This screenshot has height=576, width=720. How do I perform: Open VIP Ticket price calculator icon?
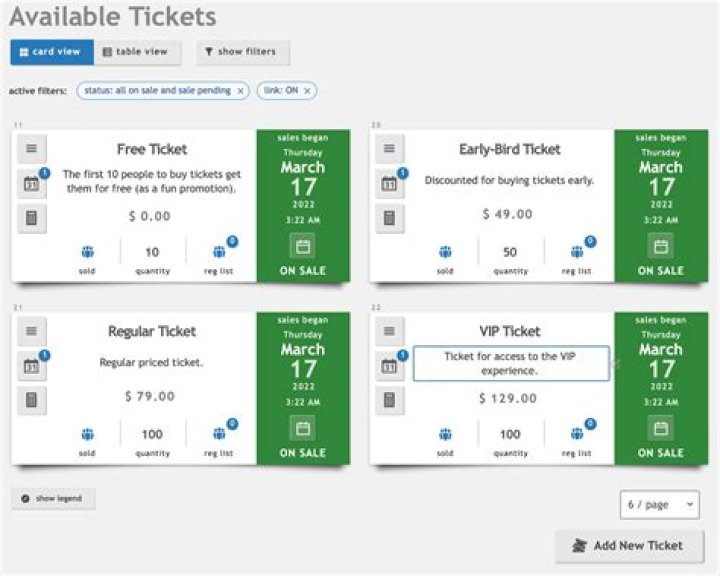click(389, 400)
